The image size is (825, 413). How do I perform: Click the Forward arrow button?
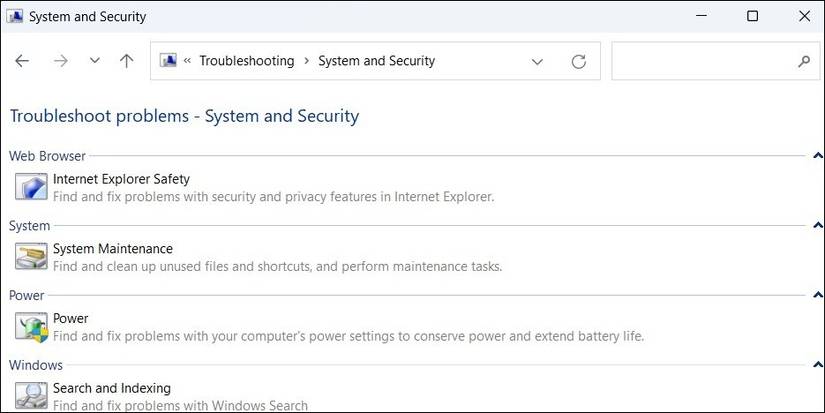[60, 61]
